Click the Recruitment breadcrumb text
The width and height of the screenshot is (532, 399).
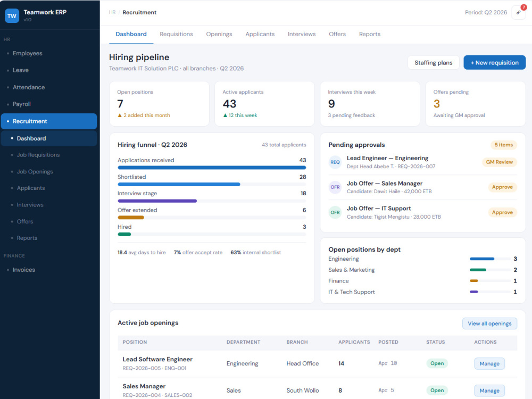point(139,13)
